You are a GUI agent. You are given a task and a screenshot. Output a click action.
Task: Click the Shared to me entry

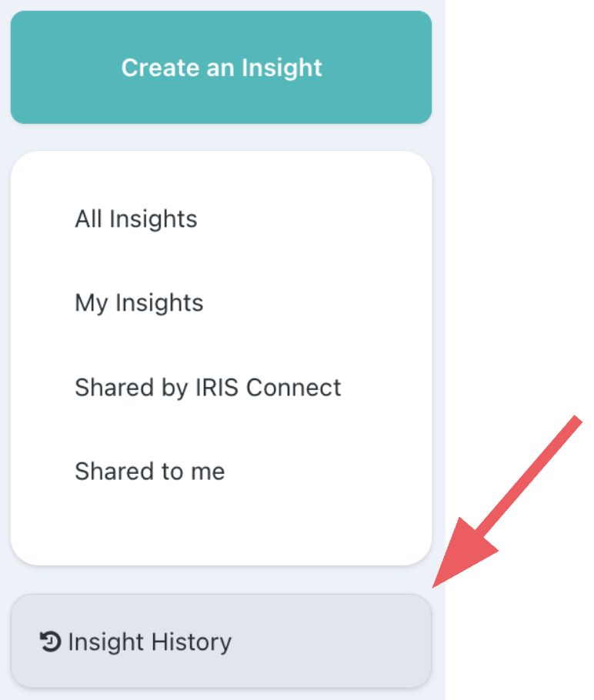[x=150, y=471]
